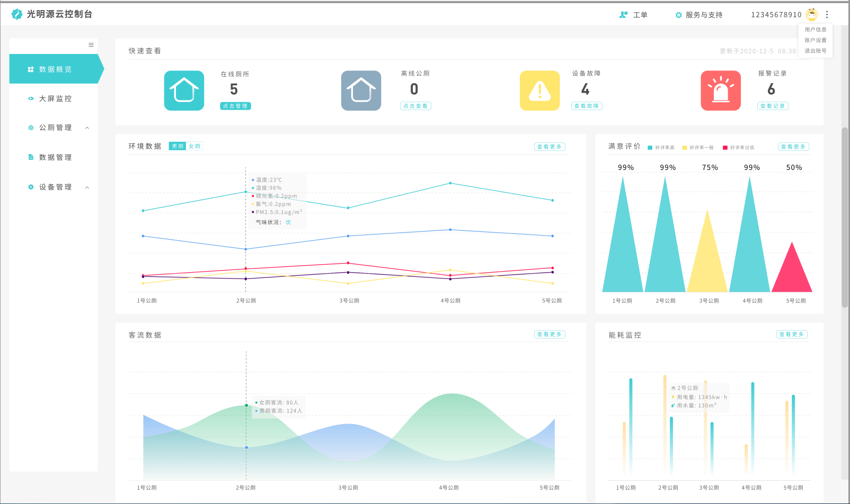Choose 用户信息 from the account dropdown

[816, 30]
